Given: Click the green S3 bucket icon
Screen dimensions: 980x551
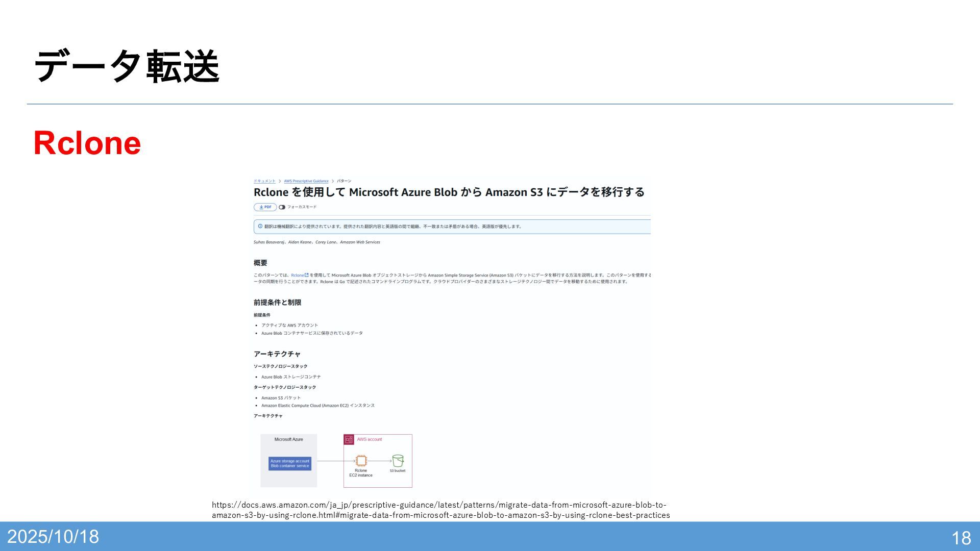Looking at the screenshot, I should (398, 461).
